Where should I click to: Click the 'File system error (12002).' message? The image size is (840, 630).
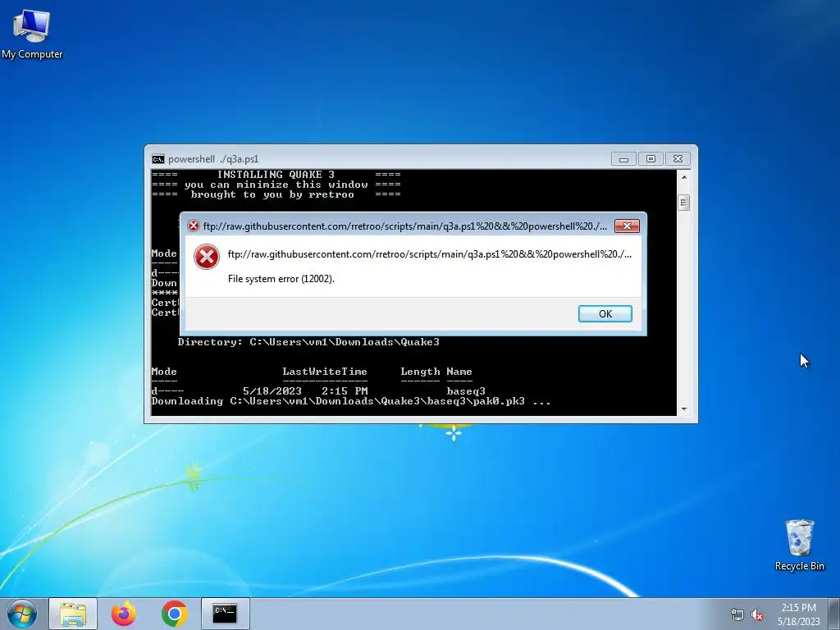[281, 279]
